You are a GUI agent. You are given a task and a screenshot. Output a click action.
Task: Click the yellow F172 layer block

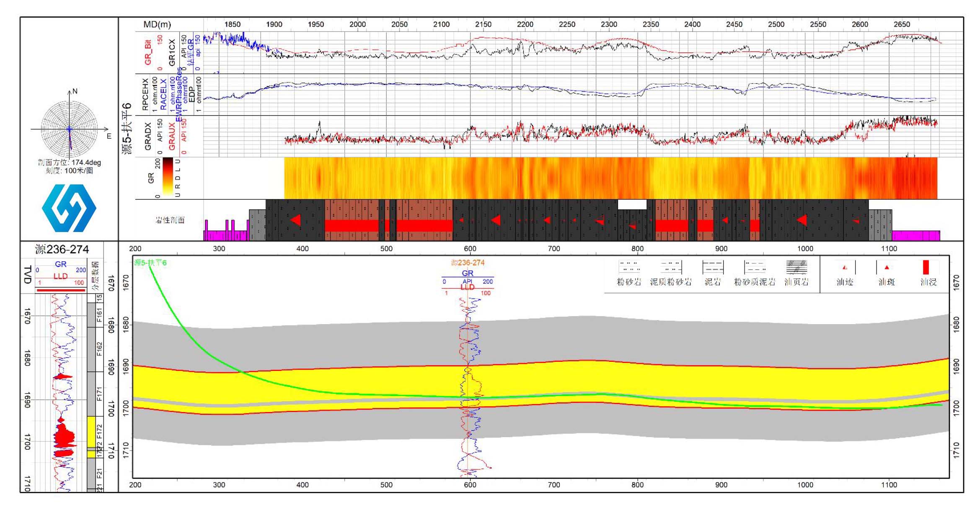91,432
